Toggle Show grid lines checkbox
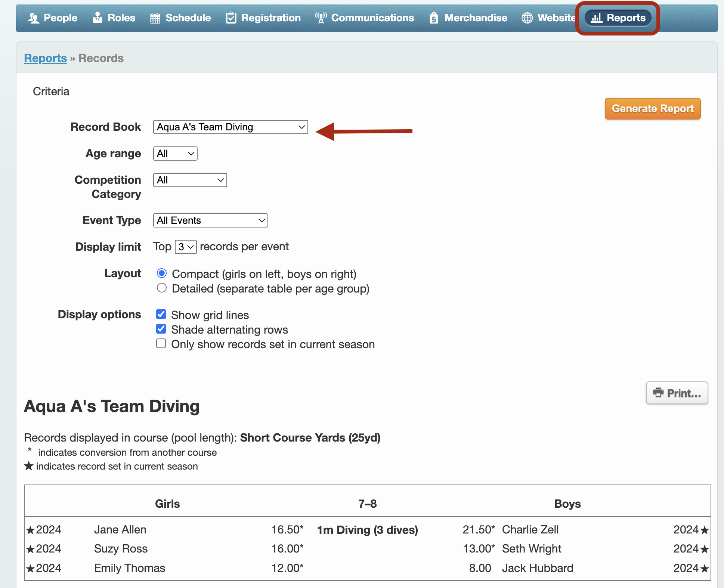This screenshot has height=588, width=724. point(161,315)
